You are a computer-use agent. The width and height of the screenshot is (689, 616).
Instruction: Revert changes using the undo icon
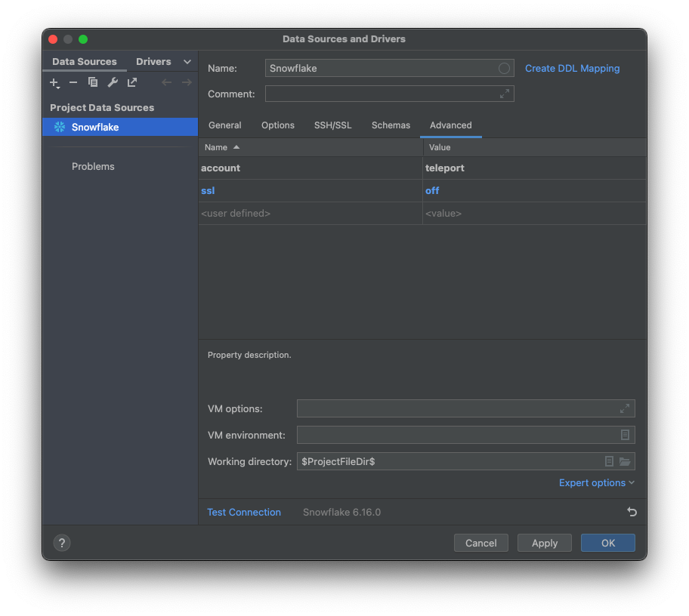(x=632, y=512)
